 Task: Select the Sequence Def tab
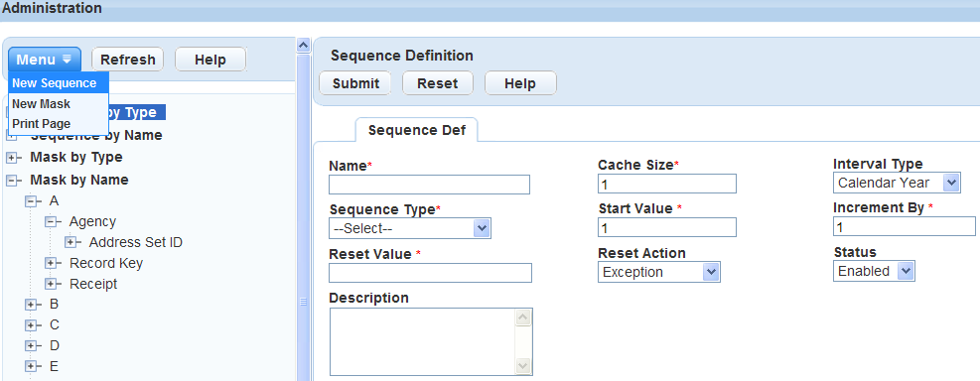pos(416,130)
